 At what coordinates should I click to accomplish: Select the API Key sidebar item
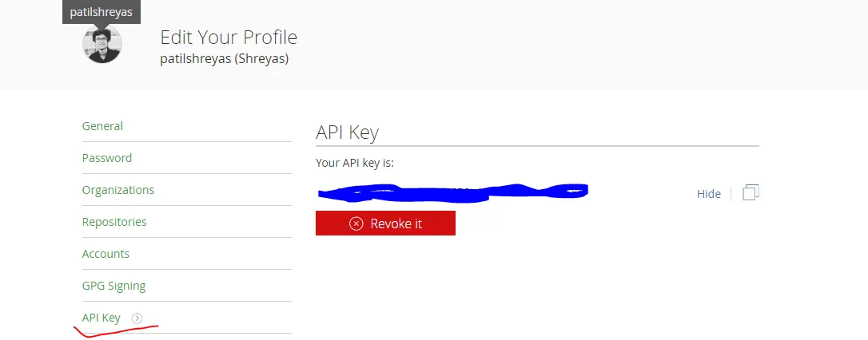pos(102,318)
